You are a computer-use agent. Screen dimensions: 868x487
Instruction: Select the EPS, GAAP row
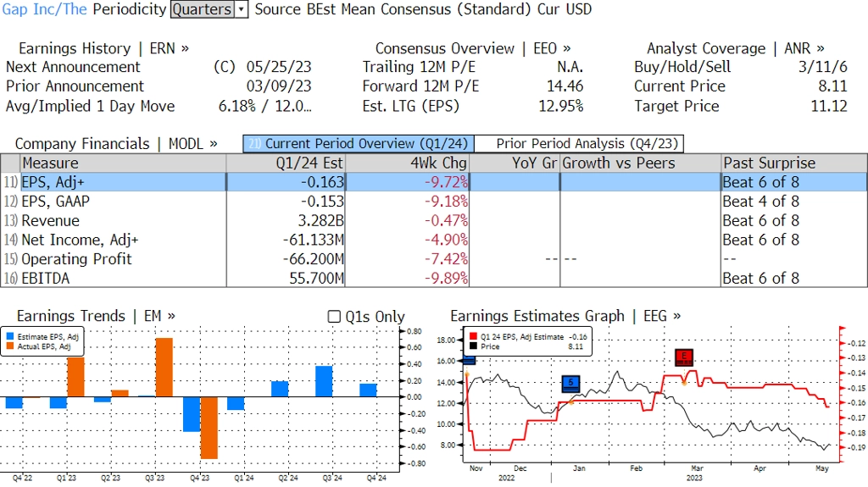(x=433, y=202)
